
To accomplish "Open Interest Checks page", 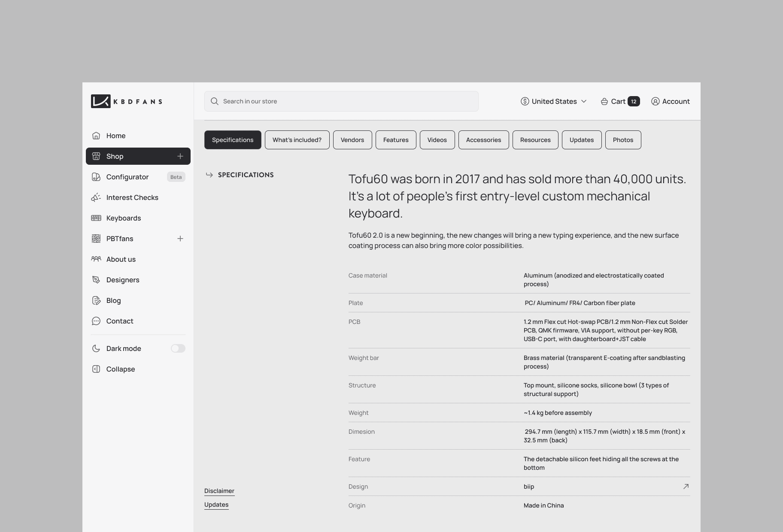I will (x=138, y=197).
